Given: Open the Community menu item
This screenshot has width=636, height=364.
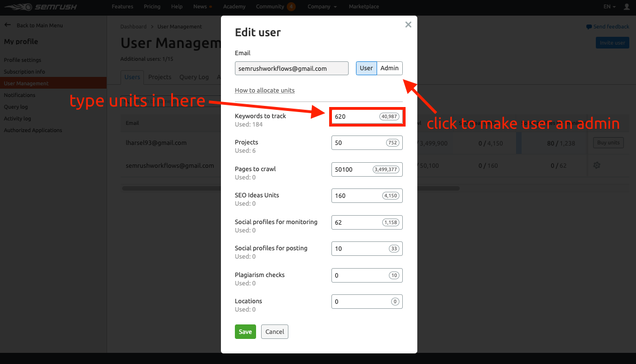Looking at the screenshot, I should tap(269, 7).
